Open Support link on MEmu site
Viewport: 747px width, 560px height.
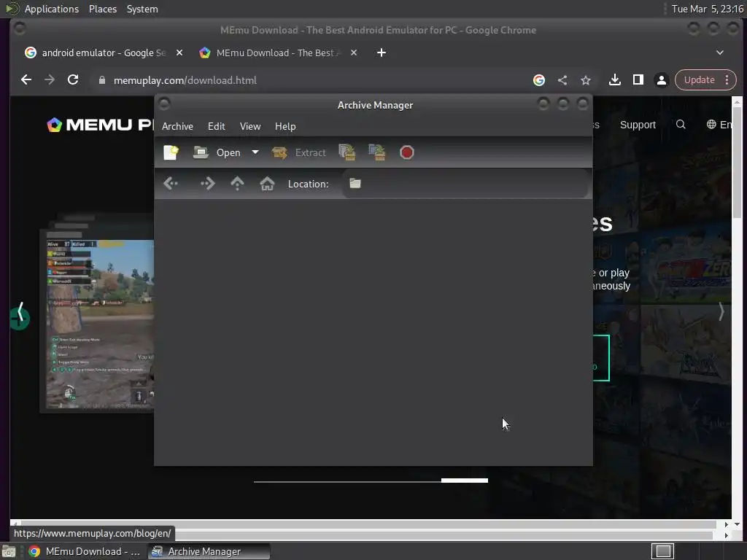coord(638,125)
